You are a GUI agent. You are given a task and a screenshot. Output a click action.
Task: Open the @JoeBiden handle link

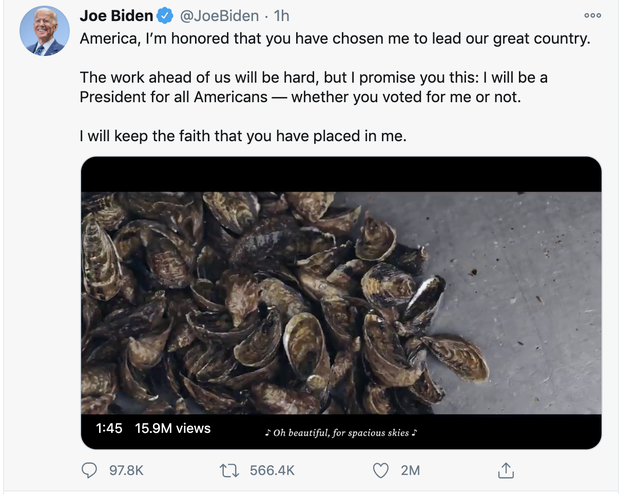click(x=220, y=17)
